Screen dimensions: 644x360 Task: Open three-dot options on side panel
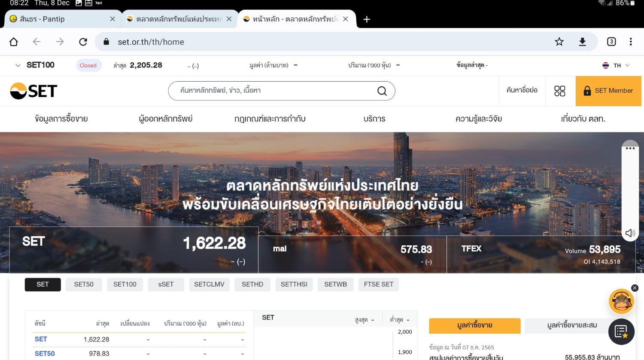point(630,148)
